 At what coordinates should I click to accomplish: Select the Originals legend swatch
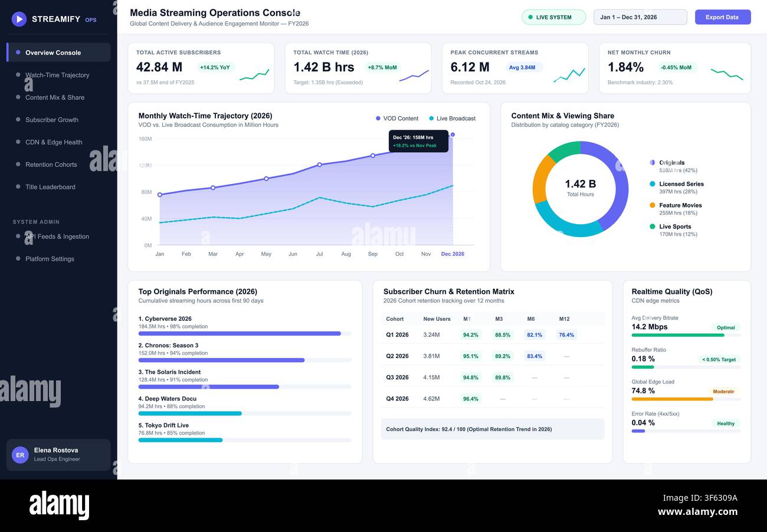click(653, 162)
